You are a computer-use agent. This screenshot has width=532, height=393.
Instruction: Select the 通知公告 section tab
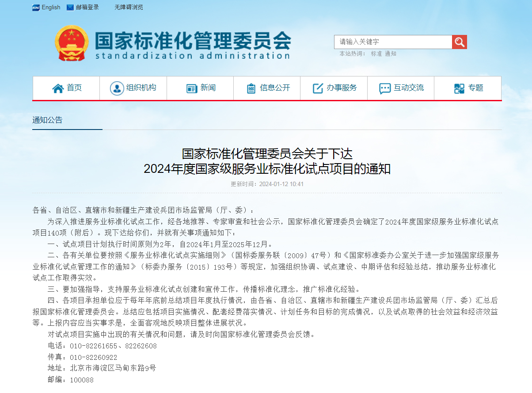coord(48,120)
